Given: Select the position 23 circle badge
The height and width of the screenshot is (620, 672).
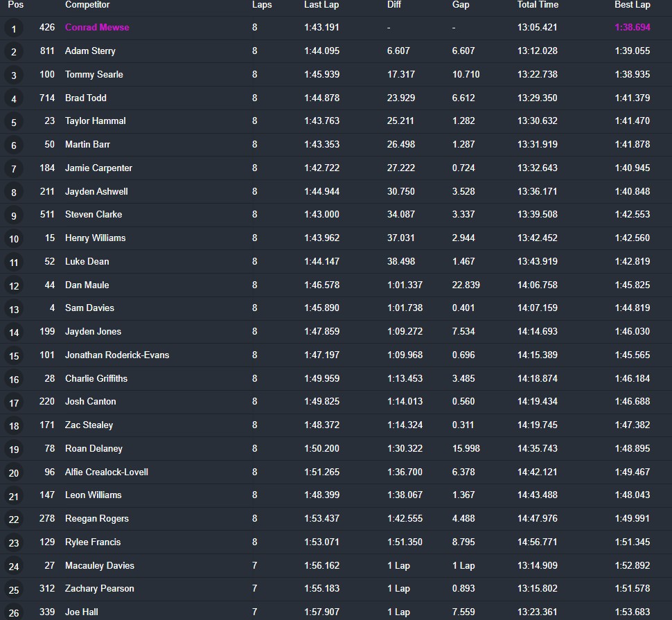Looking at the screenshot, I should pyautogui.click(x=14, y=542).
